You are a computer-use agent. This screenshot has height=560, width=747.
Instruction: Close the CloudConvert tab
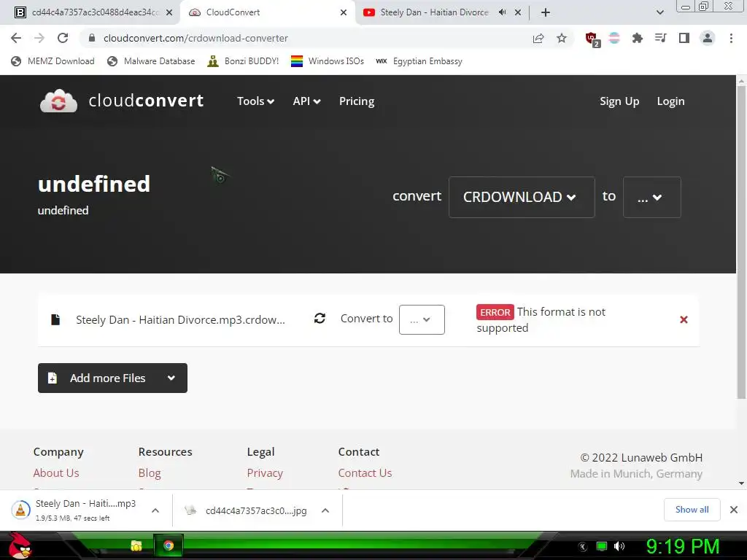pos(344,12)
